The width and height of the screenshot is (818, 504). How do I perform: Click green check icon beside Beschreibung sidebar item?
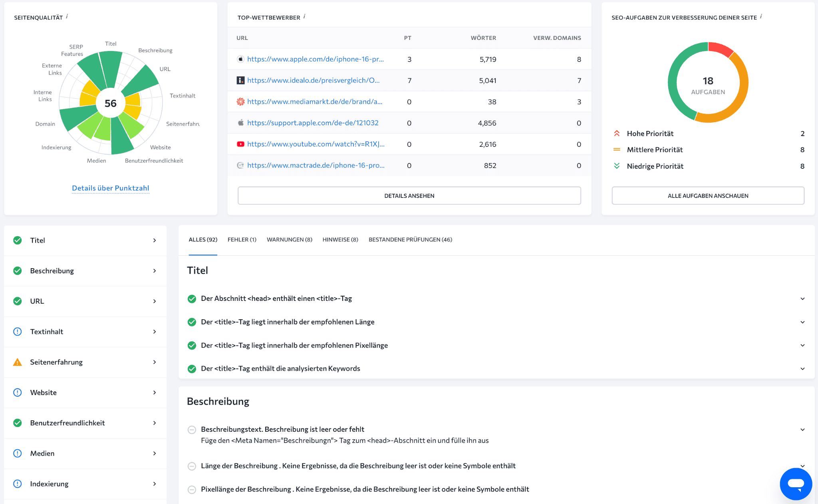click(18, 271)
